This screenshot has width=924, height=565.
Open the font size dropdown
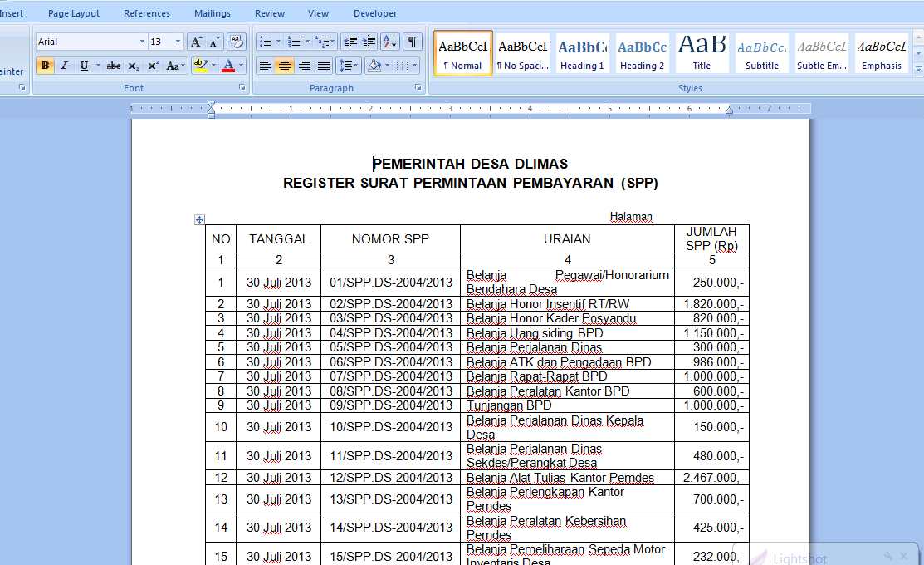tap(178, 42)
